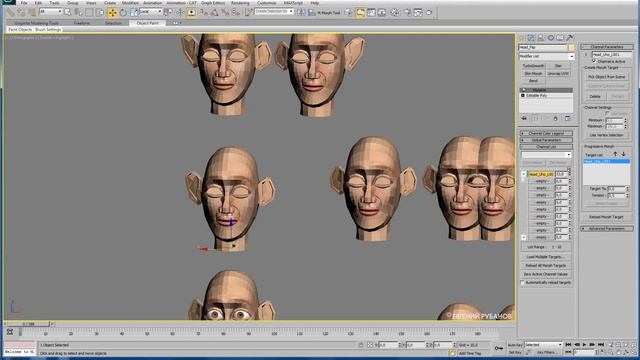Expand Advanced Parameters rollout

pos(607,229)
